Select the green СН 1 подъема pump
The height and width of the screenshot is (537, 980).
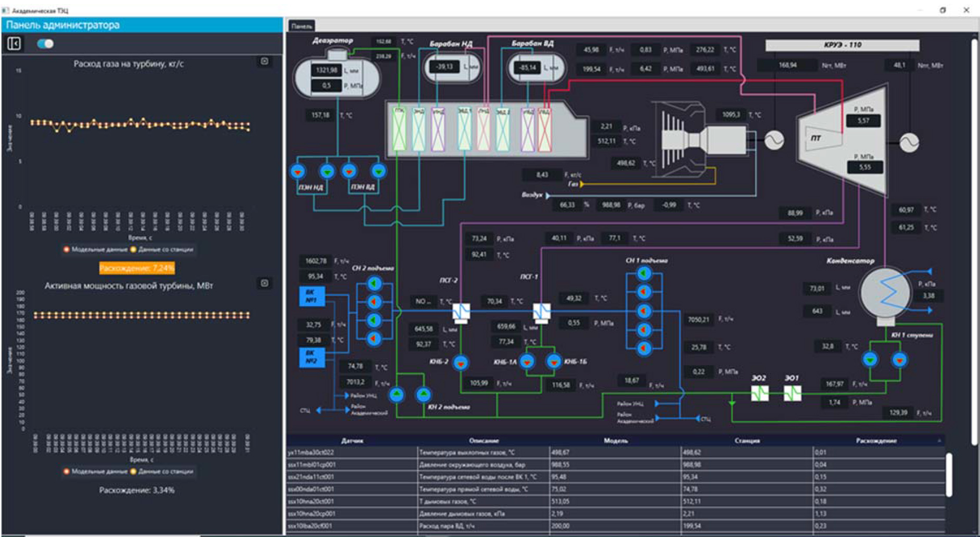click(644, 273)
